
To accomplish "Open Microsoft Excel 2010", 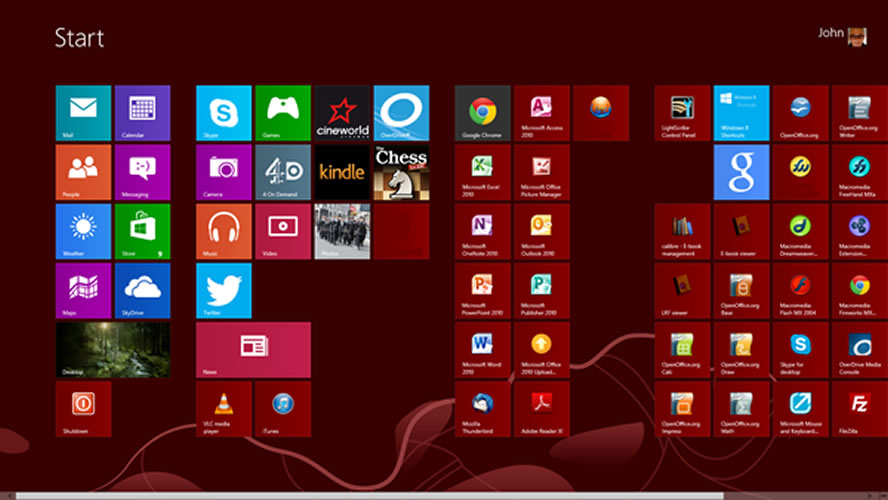I will pyautogui.click(x=483, y=172).
